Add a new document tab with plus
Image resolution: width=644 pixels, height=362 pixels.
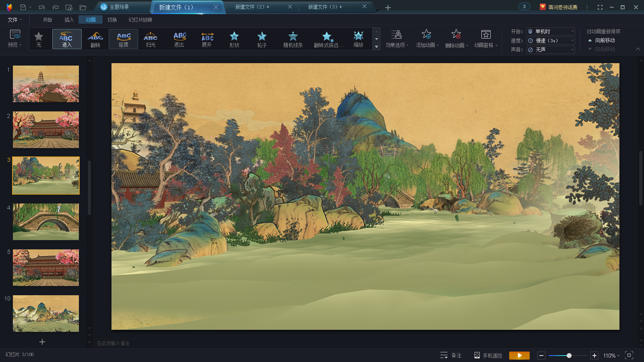click(x=388, y=8)
